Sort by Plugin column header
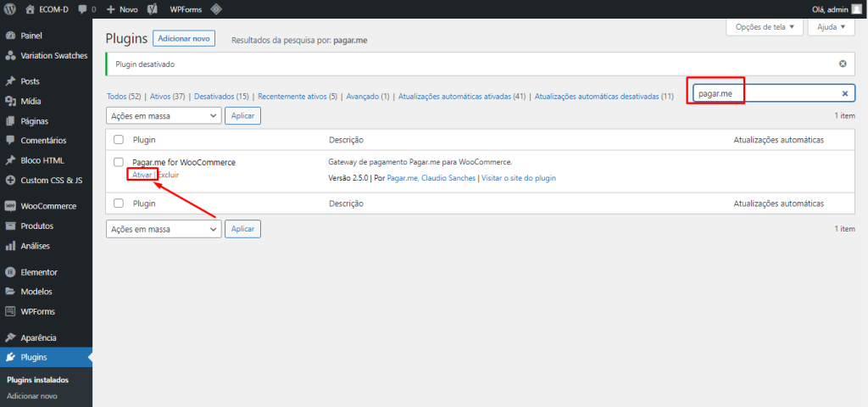Image resolution: width=868 pixels, height=407 pixels. point(144,140)
